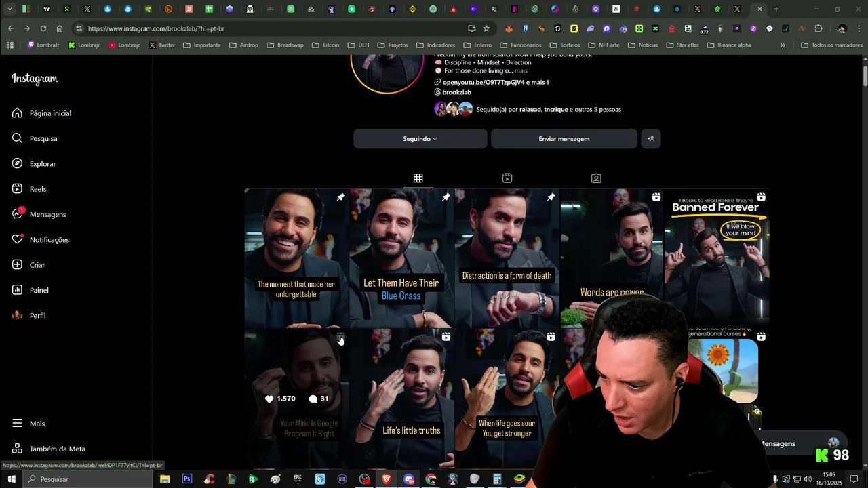Open post 'The moment that made her unforgettable'
Image resolution: width=868 pixels, height=488 pixels.
tap(296, 258)
